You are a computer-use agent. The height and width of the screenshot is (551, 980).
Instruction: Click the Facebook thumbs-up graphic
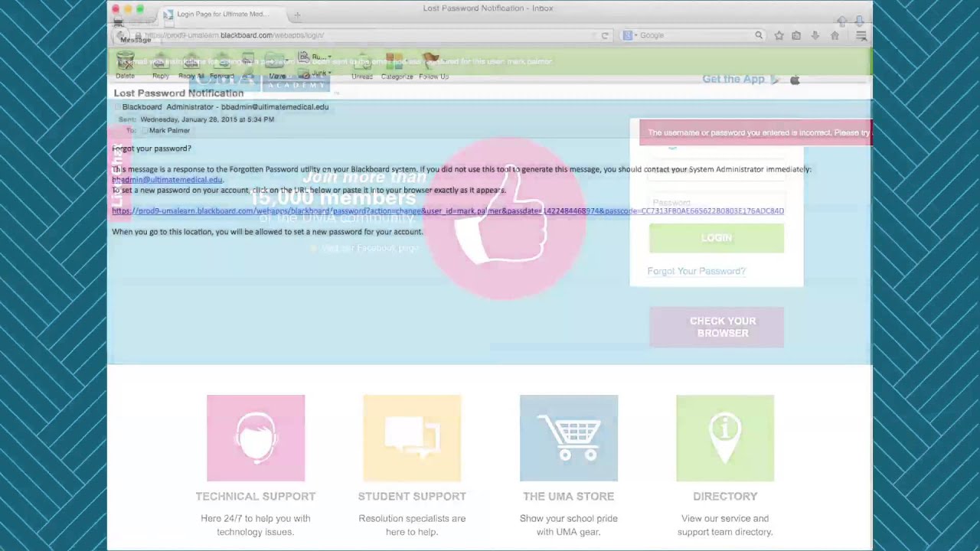pyautogui.click(x=505, y=220)
